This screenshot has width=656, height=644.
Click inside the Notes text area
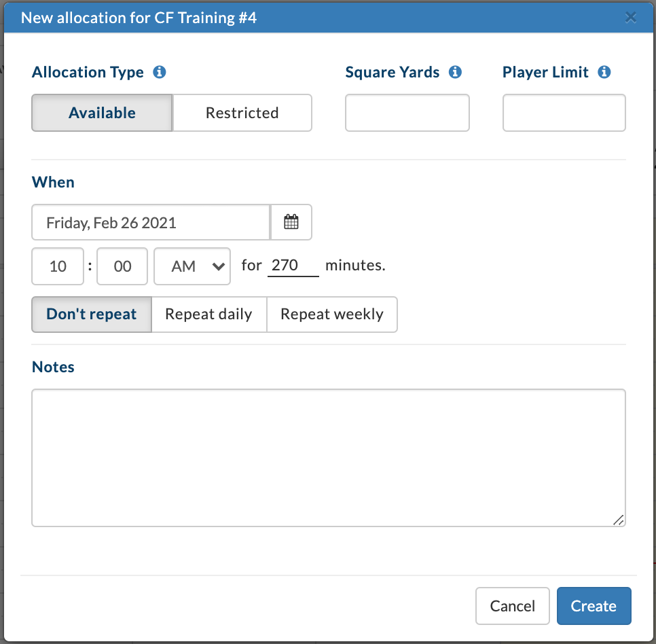pos(329,458)
